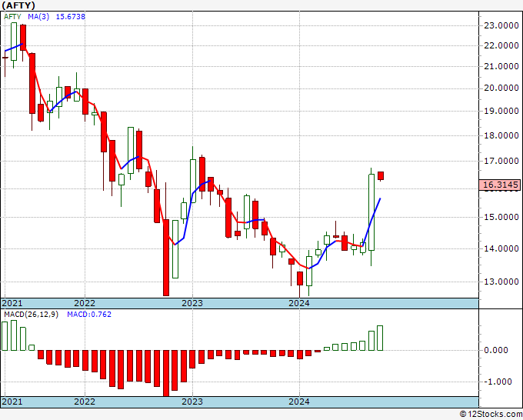Click the 17.0000 price axis label
Image resolution: width=523 pixels, height=420 pixels.
(x=501, y=161)
